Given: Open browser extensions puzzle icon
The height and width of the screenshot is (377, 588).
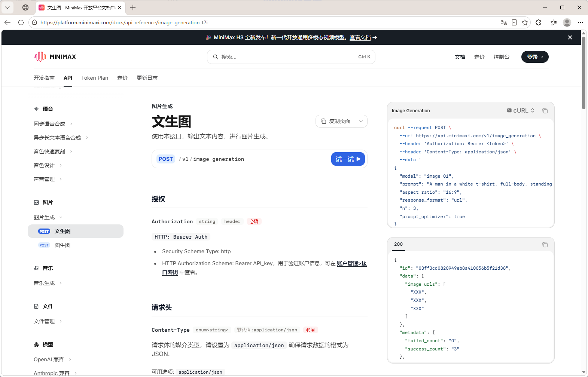Looking at the screenshot, I should 538,22.
